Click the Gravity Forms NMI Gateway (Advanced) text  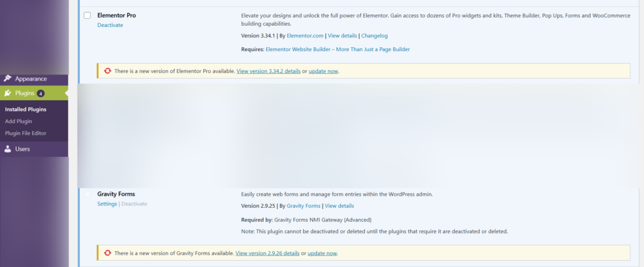323,220
